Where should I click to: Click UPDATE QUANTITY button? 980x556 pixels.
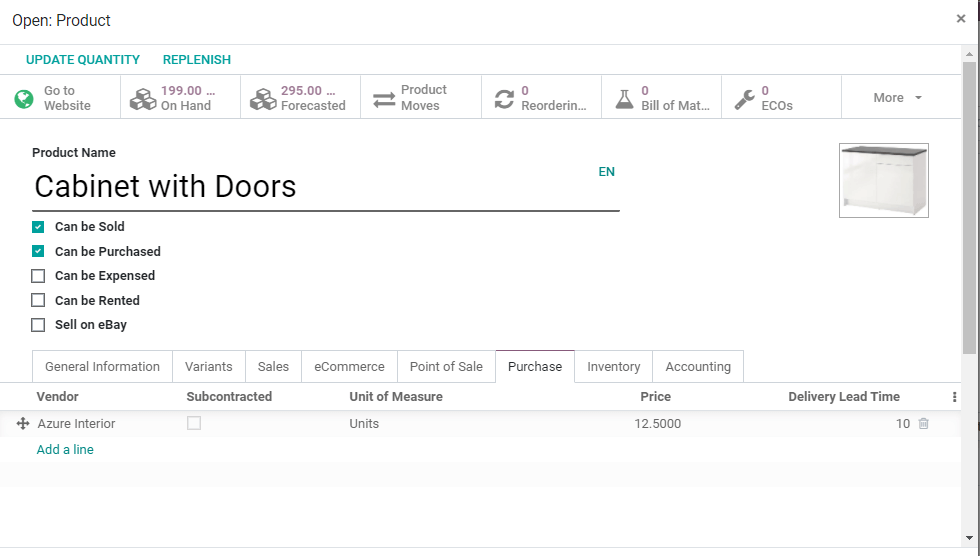click(x=83, y=60)
